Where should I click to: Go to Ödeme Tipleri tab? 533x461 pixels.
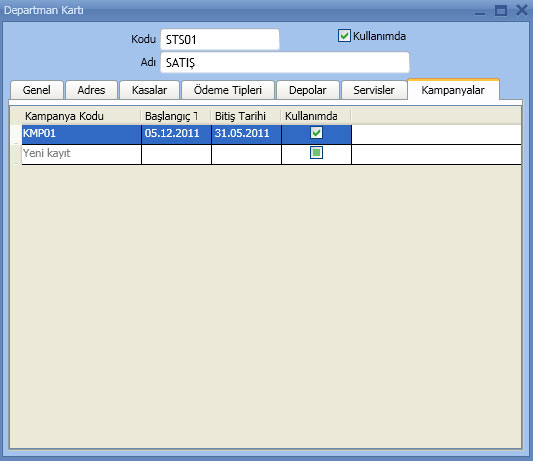click(228, 90)
